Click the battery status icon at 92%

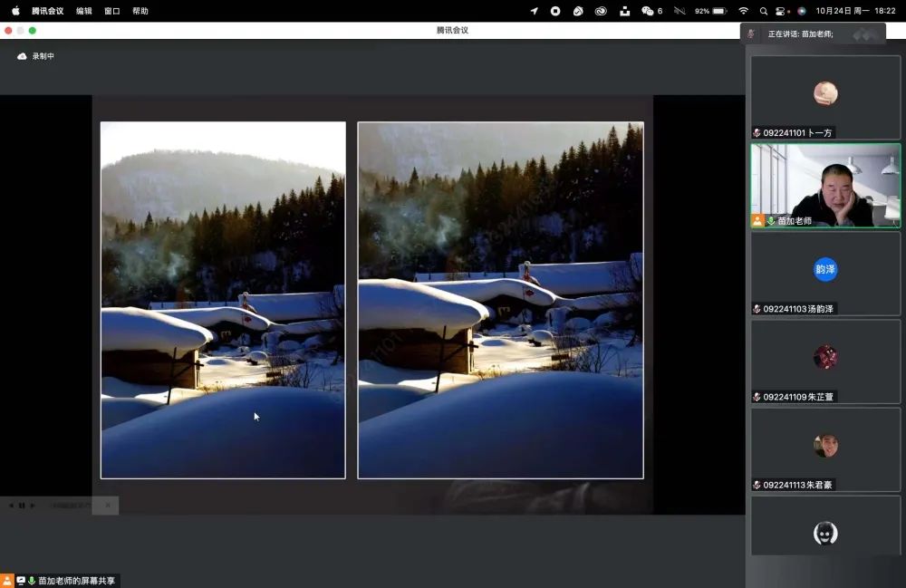tap(719, 11)
